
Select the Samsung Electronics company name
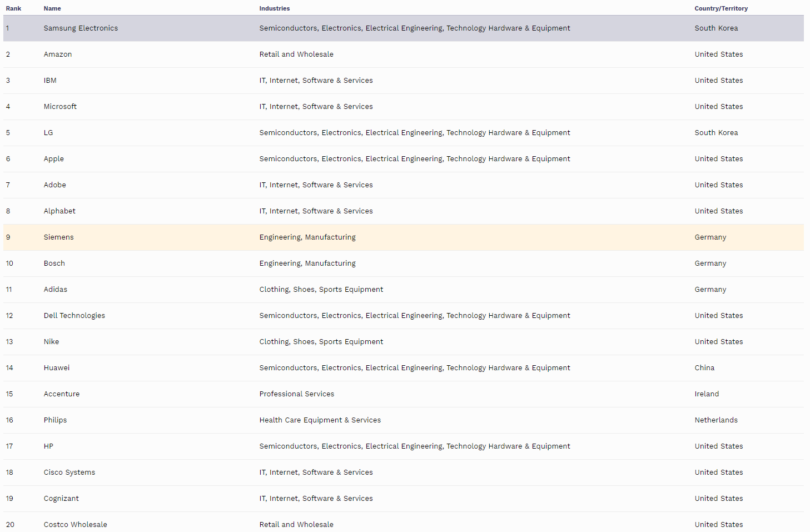coord(81,28)
